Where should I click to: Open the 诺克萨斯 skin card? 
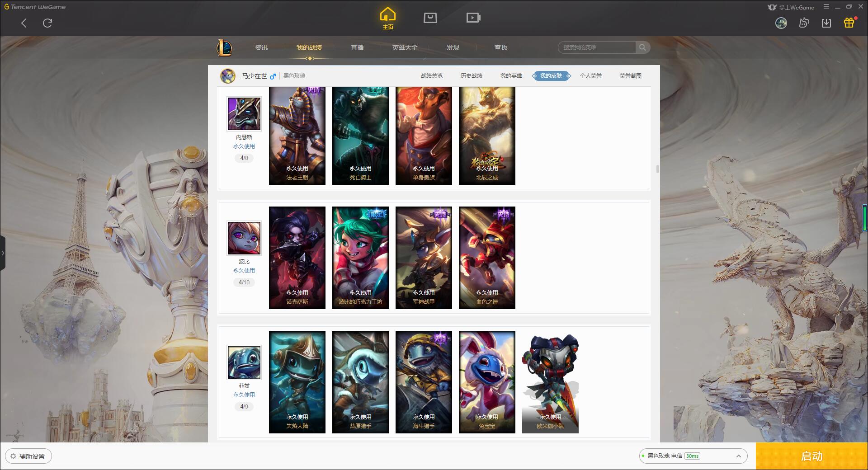coord(297,258)
